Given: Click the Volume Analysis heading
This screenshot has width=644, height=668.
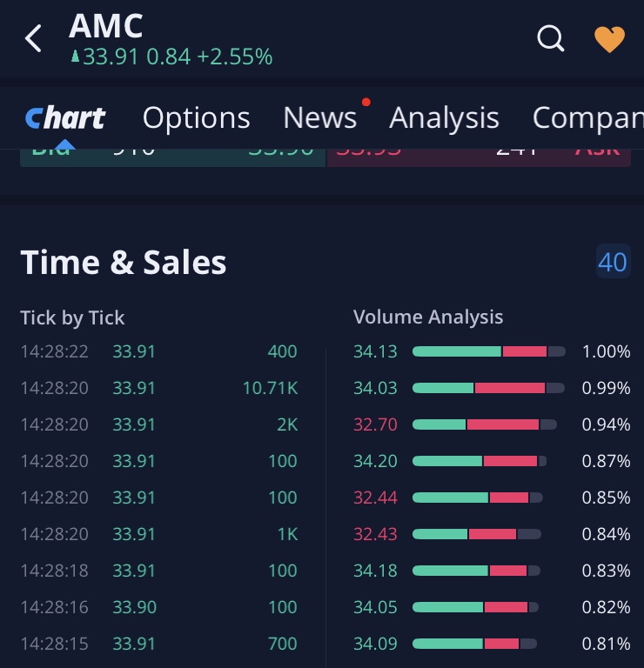Looking at the screenshot, I should (x=428, y=317).
